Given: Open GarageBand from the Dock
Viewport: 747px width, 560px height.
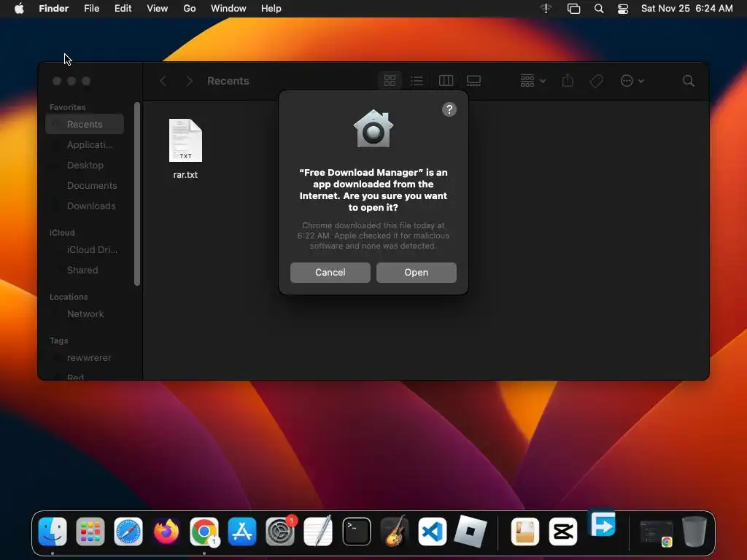Looking at the screenshot, I should coord(395,531).
